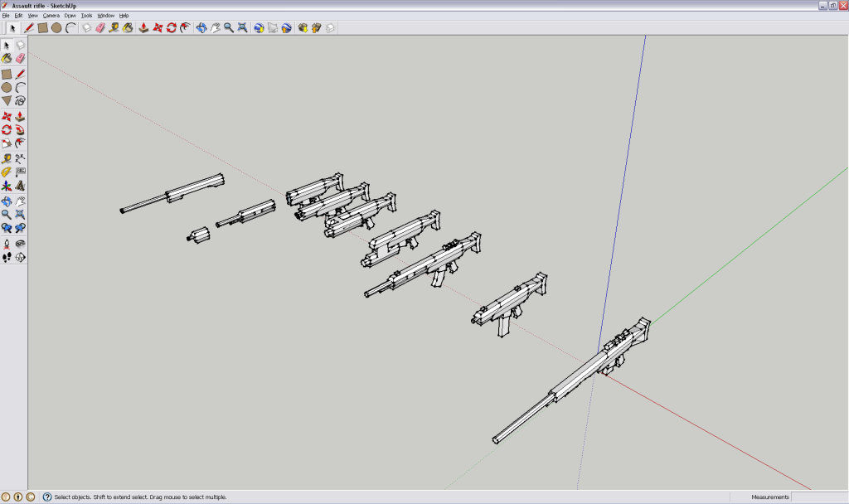Select Move tool in the top toolbar
Viewport: 849px width, 504px height.
(158, 27)
